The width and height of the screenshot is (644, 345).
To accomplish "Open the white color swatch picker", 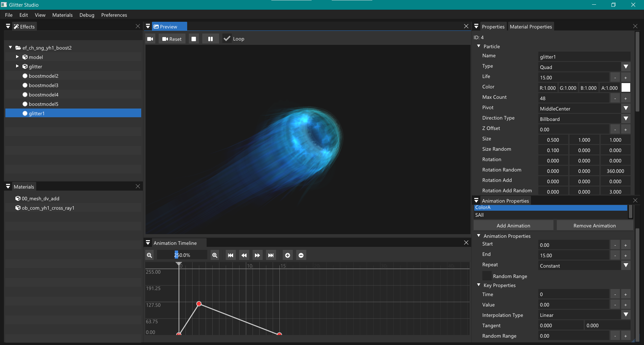I will pos(626,88).
